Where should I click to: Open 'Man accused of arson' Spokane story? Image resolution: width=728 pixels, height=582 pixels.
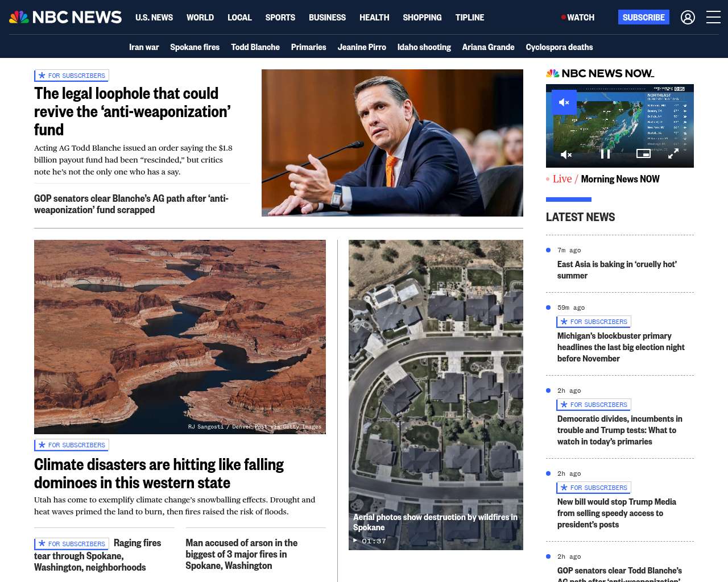[x=242, y=554]
